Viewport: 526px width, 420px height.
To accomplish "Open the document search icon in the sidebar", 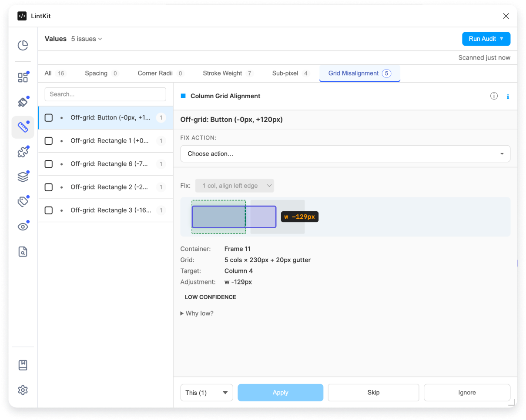I will (x=23, y=252).
